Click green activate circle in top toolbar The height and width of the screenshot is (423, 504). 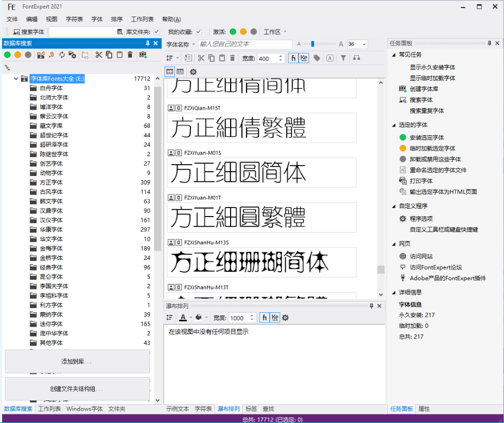(x=233, y=32)
